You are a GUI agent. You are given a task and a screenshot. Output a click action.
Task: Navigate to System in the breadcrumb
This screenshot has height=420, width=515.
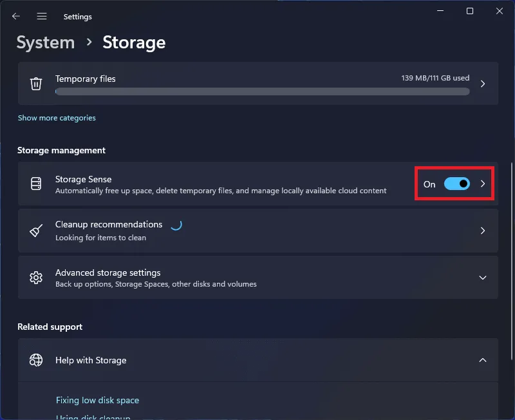(x=46, y=43)
